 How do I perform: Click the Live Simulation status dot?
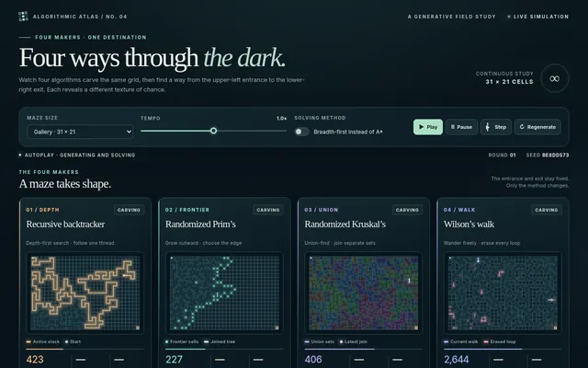coord(509,17)
